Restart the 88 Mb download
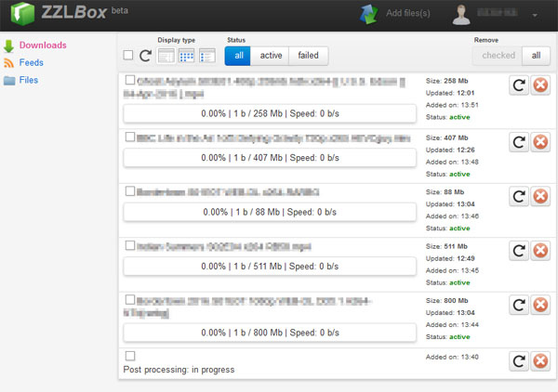The image size is (558, 392). 521,197
